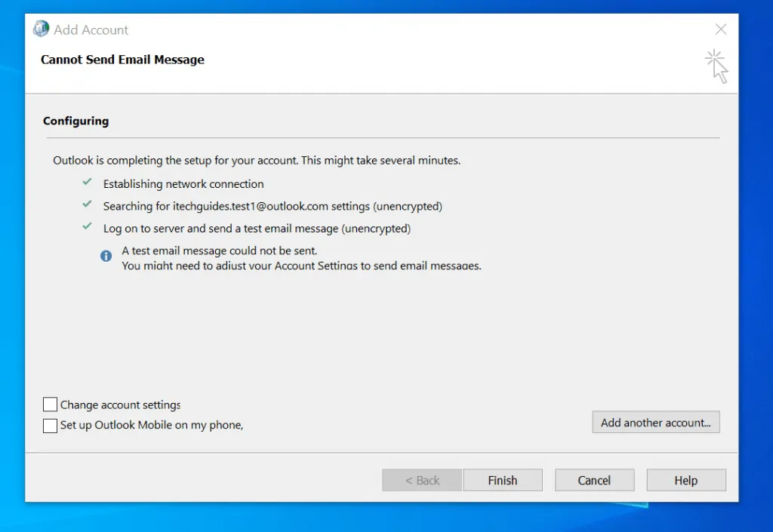Click the greyed-out Back button
This screenshot has width=773, height=532.
pos(422,480)
